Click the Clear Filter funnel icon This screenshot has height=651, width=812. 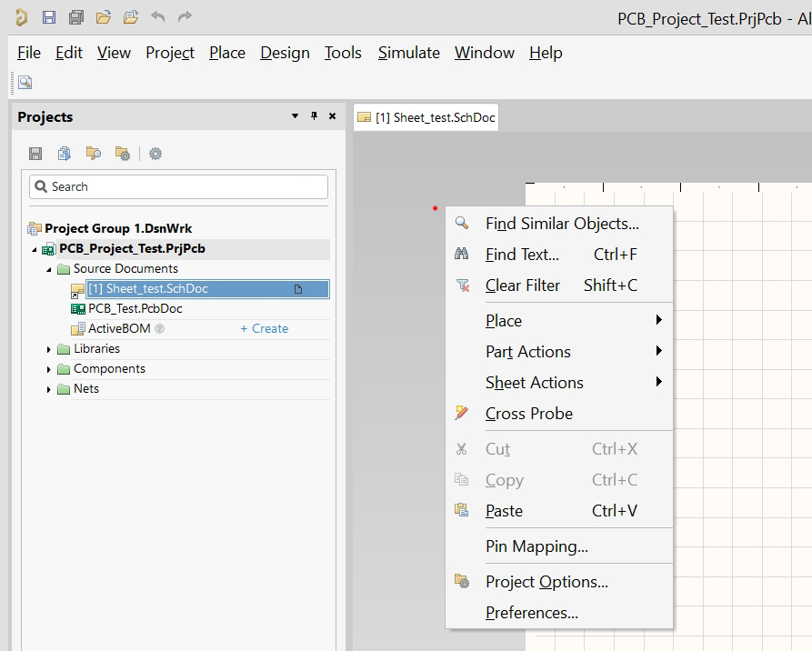pyautogui.click(x=463, y=285)
